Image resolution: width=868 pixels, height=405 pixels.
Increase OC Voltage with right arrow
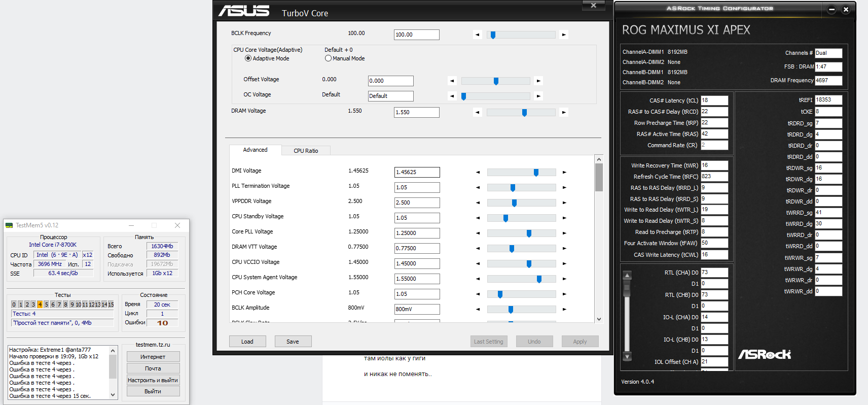[x=538, y=96]
